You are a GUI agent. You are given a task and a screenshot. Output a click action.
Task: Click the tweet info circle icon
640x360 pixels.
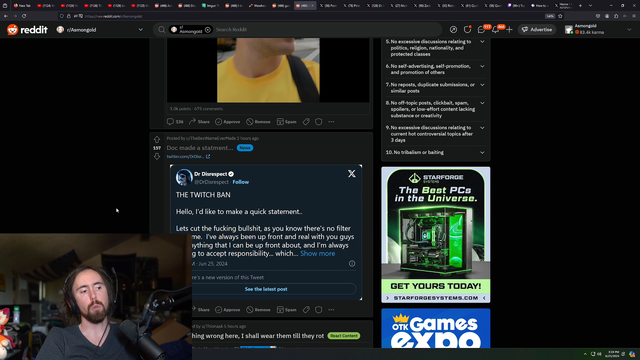point(352,264)
